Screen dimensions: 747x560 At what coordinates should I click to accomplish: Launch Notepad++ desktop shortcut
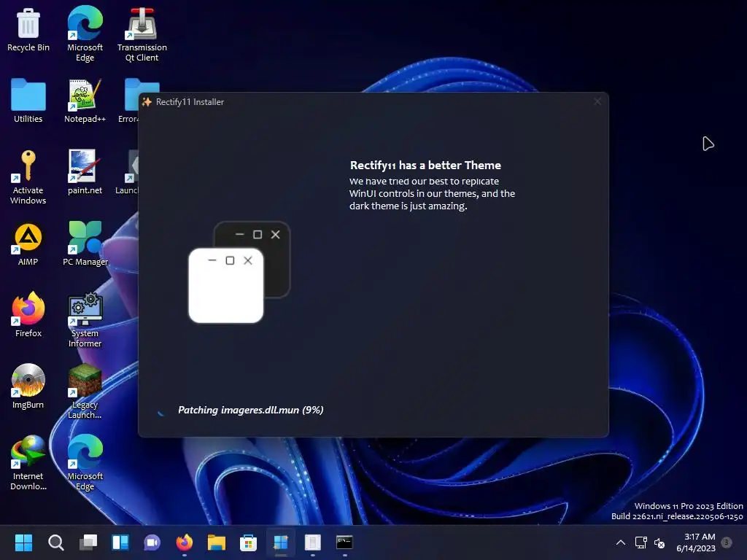pyautogui.click(x=85, y=101)
